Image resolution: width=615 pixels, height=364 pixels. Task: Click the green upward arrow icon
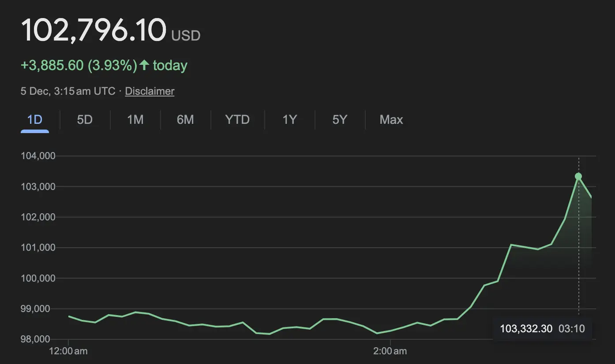[x=144, y=66]
